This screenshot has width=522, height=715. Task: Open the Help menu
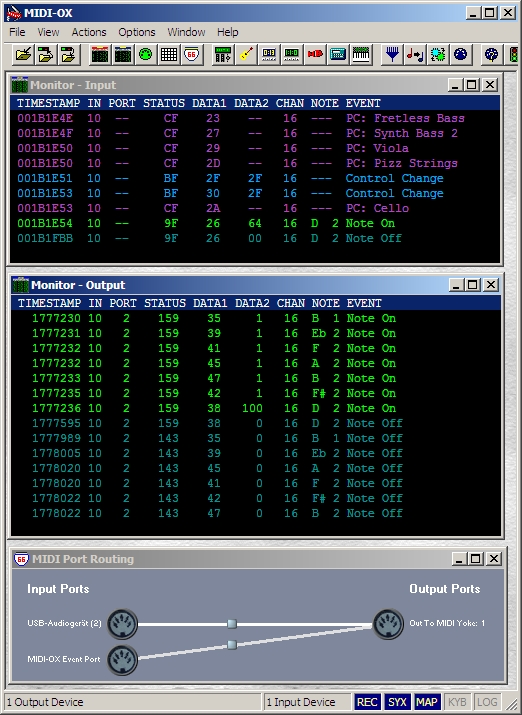(x=227, y=32)
